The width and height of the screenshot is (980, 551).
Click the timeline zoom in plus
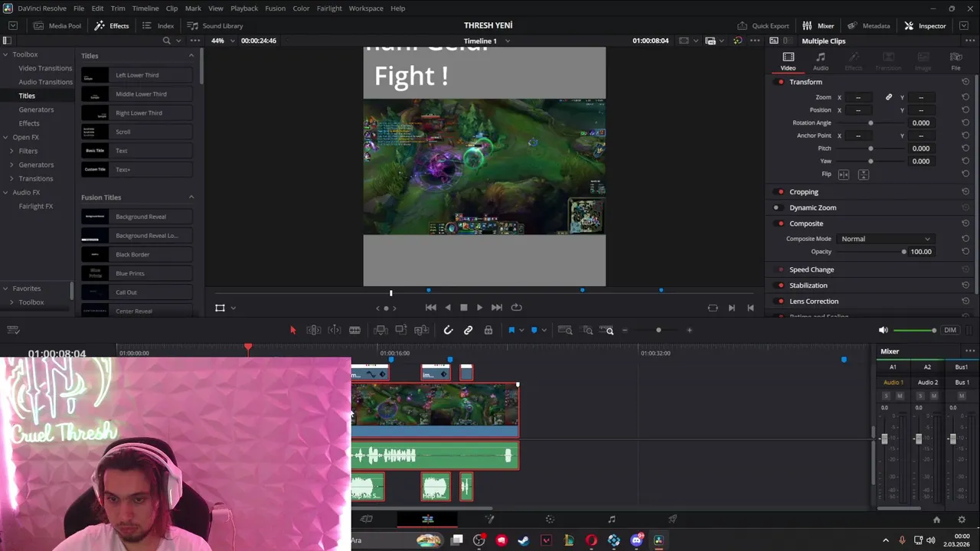coord(689,330)
